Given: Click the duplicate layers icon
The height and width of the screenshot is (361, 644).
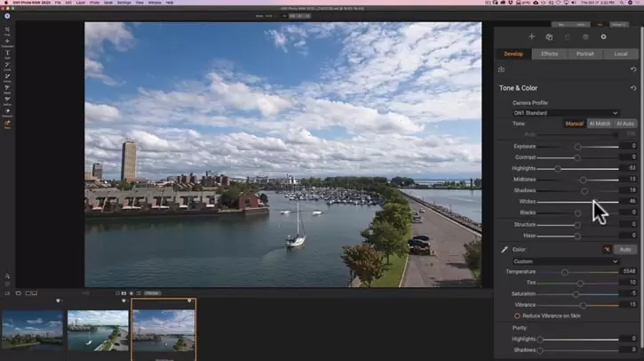Looking at the screenshot, I should [x=549, y=37].
